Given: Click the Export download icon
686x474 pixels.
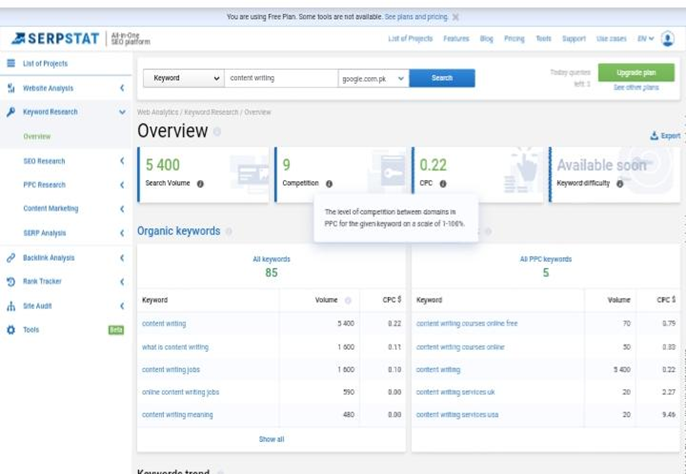Looking at the screenshot, I should pos(654,136).
